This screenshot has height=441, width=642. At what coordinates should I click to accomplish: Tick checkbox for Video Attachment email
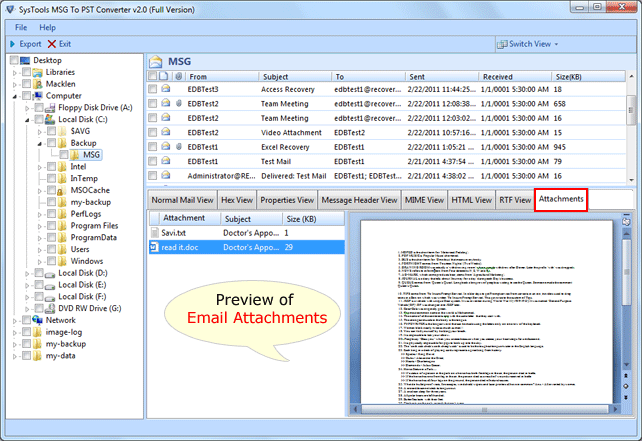coord(153,132)
